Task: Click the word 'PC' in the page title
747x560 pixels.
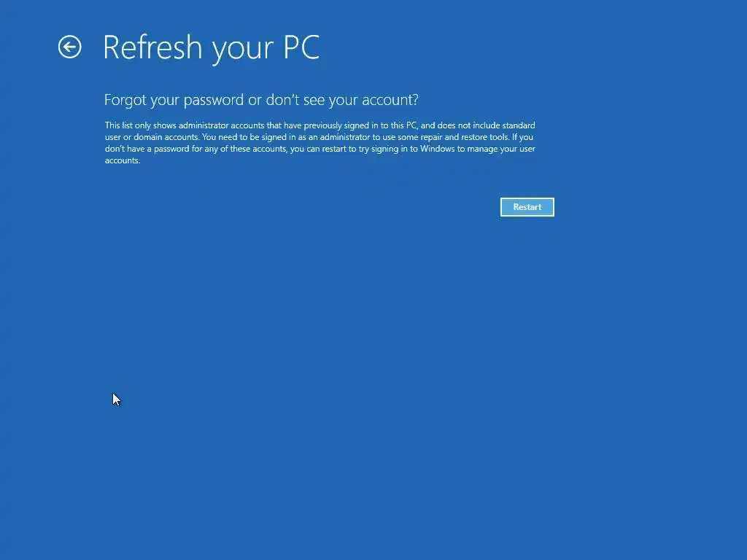Action: pyautogui.click(x=301, y=47)
